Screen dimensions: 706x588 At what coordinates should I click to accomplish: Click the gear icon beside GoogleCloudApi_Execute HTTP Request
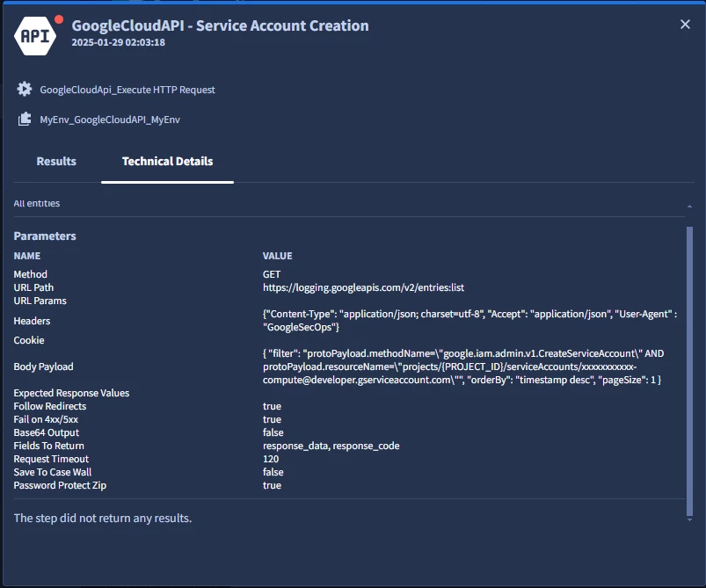coord(25,89)
